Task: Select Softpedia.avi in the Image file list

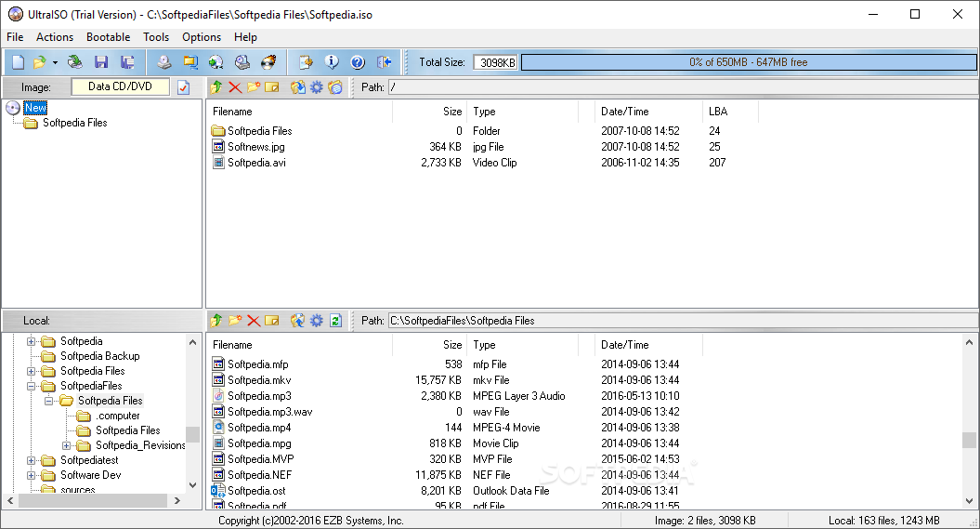Action: point(256,163)
